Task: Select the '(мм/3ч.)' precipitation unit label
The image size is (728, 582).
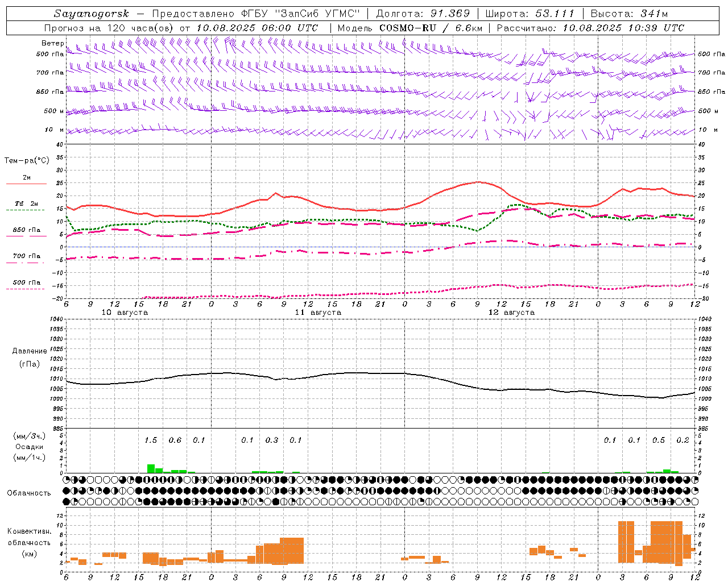Action: click(x=30, y=436)
